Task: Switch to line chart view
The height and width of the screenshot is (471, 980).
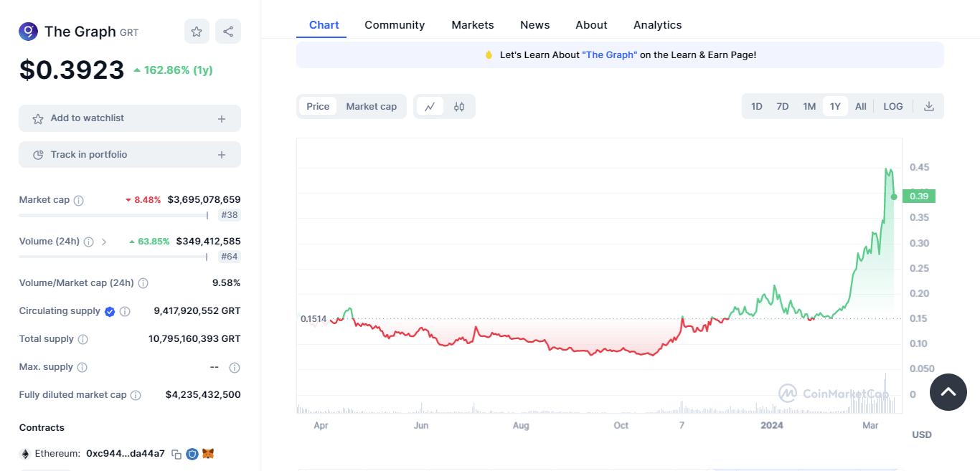Action: 430,107
